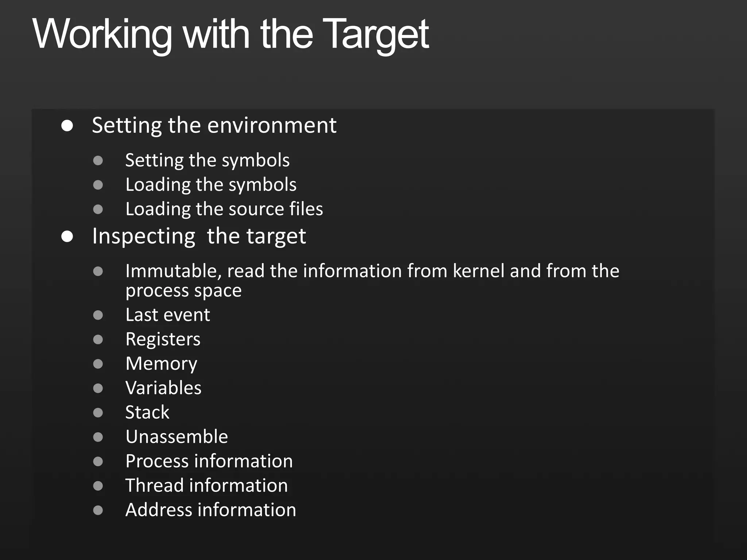The width and height of the screenshot is (747, 560).
Task: Click the 'Memory' bullet text
Action: (x=161, y=364)
